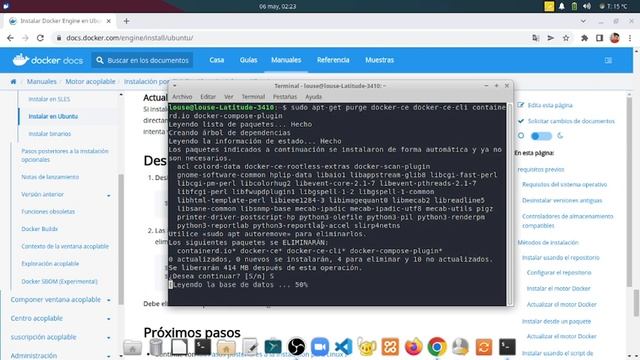Open Terminal menu in terminal window
640x360 pixels.
(253, 97)
